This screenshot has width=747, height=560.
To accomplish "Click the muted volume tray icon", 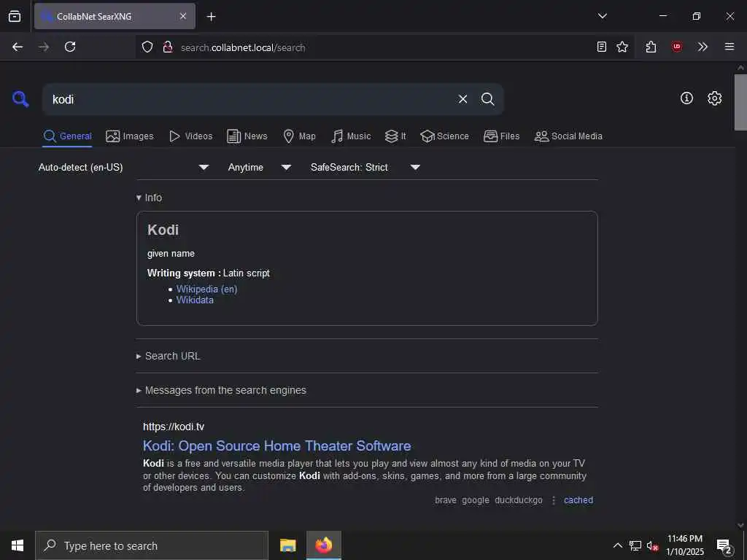I will [653, 545].
